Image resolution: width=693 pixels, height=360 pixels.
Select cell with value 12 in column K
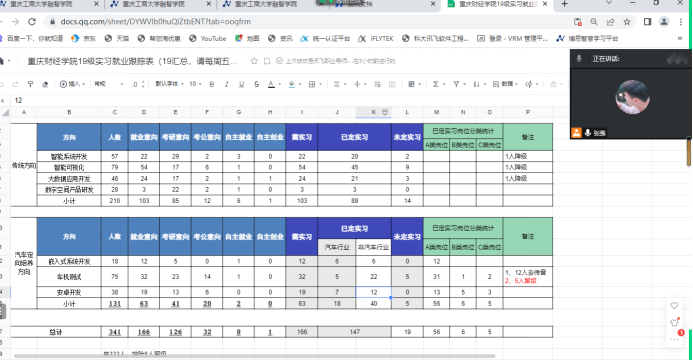(x=373, y=292)
